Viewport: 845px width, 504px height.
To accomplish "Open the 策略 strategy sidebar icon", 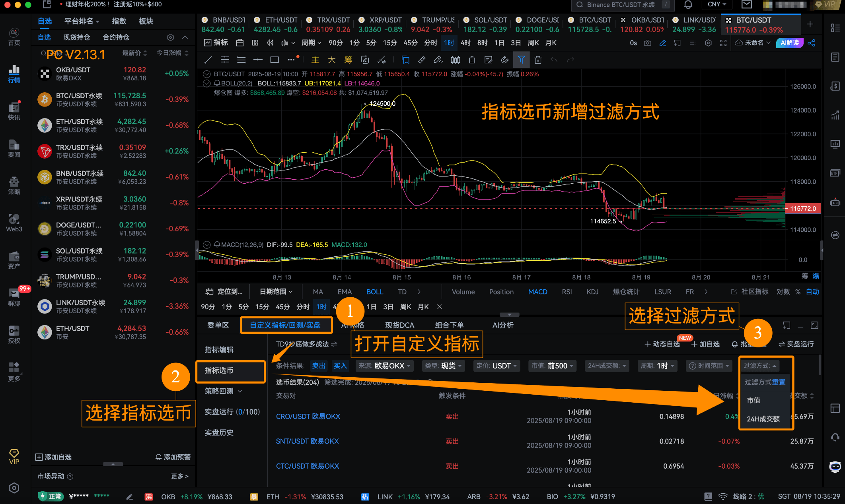I will [14, 186].
